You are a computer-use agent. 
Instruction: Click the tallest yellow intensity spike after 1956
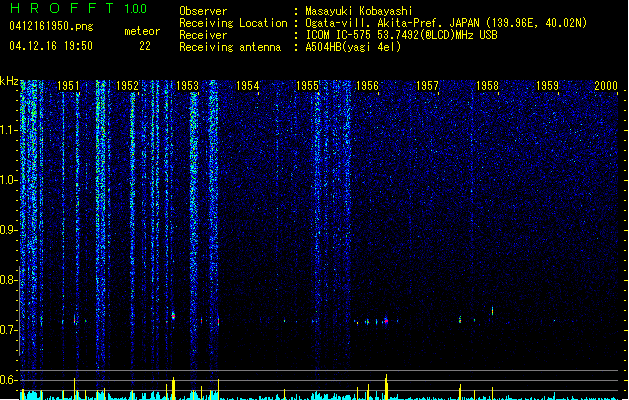(386, 387)
